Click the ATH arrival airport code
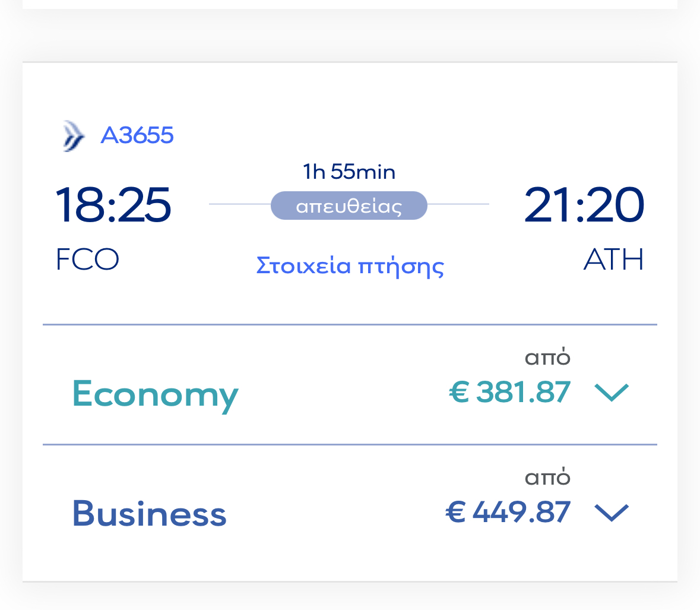Image resolution: width=700 pixels, height=610 pixels. (x=613, y=259)
